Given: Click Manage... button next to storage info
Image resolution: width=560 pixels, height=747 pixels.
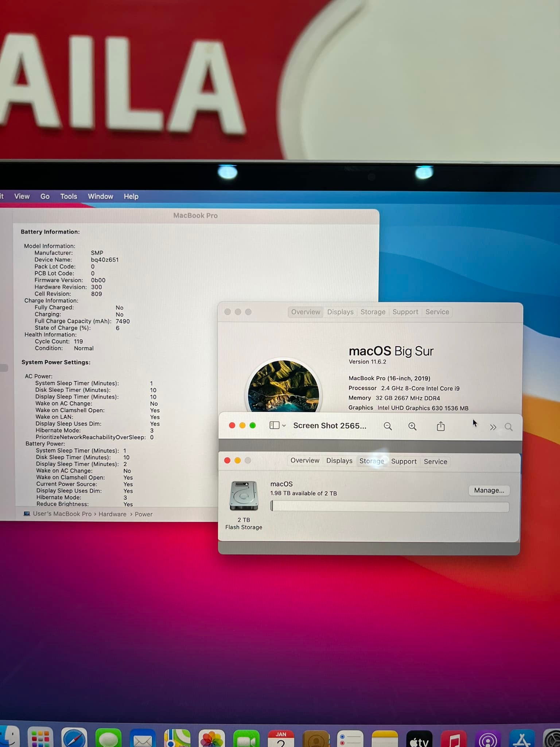Looking at the screenshot, I should [x=489, y=491].
